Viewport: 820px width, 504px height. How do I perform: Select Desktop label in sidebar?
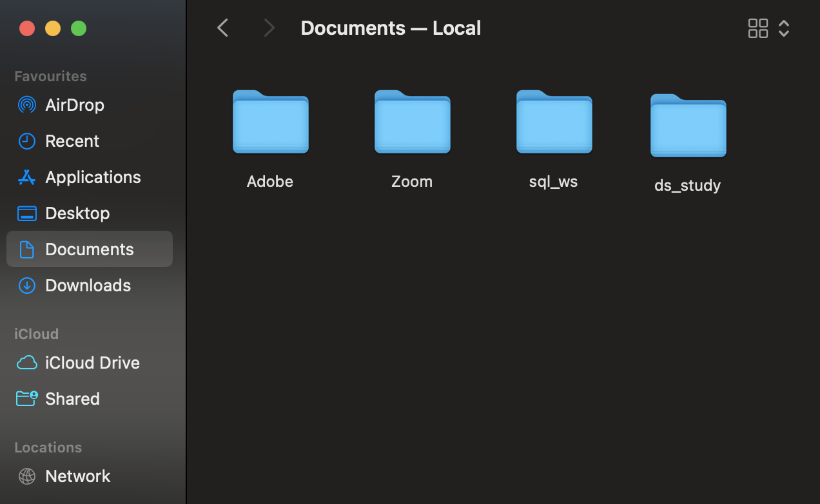pos(77,213)
